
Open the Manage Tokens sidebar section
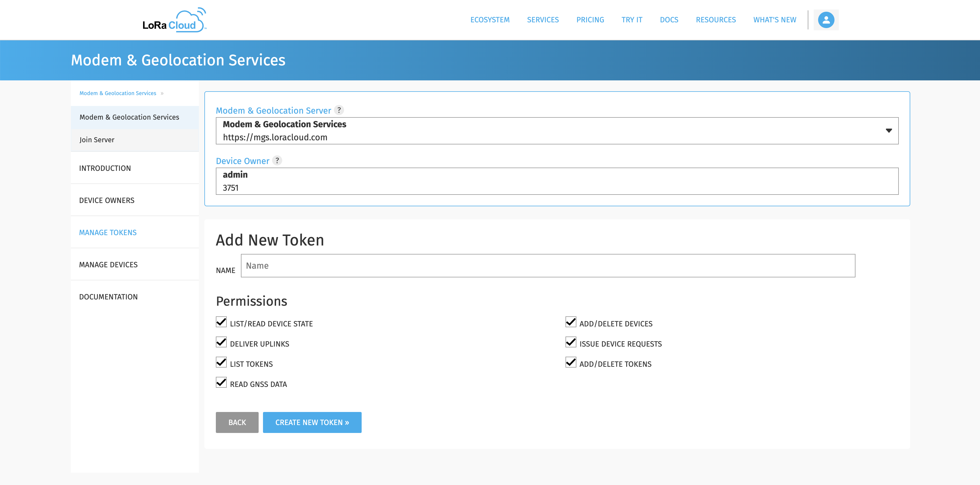coord(135,232)
